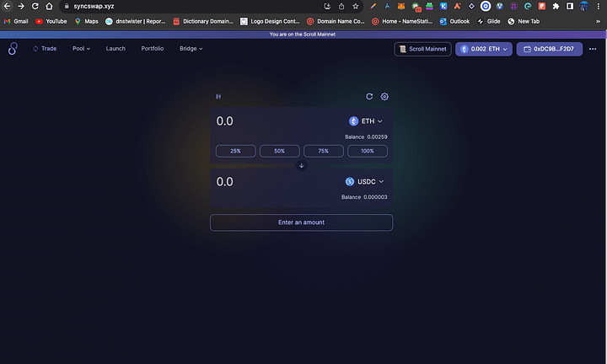Screen dimensions: 607x364
Task: Open the color picker pencil extension
Action: point(373,6)
